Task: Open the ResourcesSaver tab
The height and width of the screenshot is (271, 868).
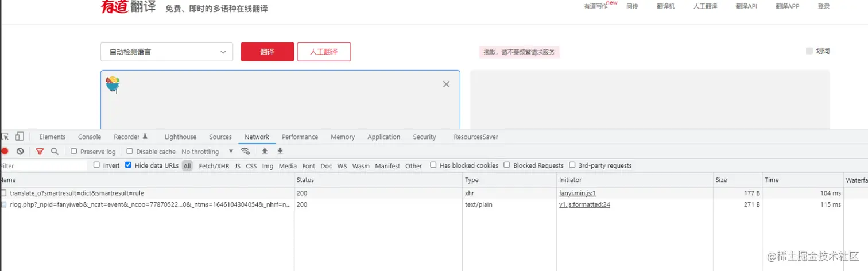Action: (x=476, y=137)
